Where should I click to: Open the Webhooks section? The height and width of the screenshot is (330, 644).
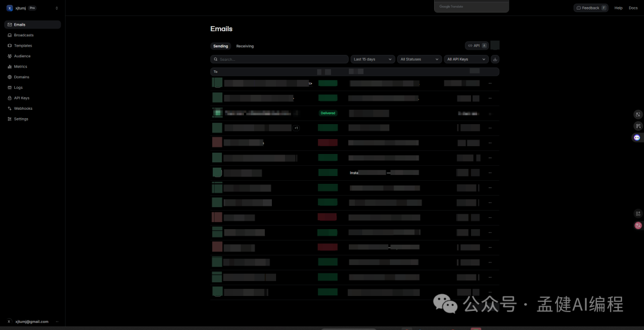pos(23,108)
